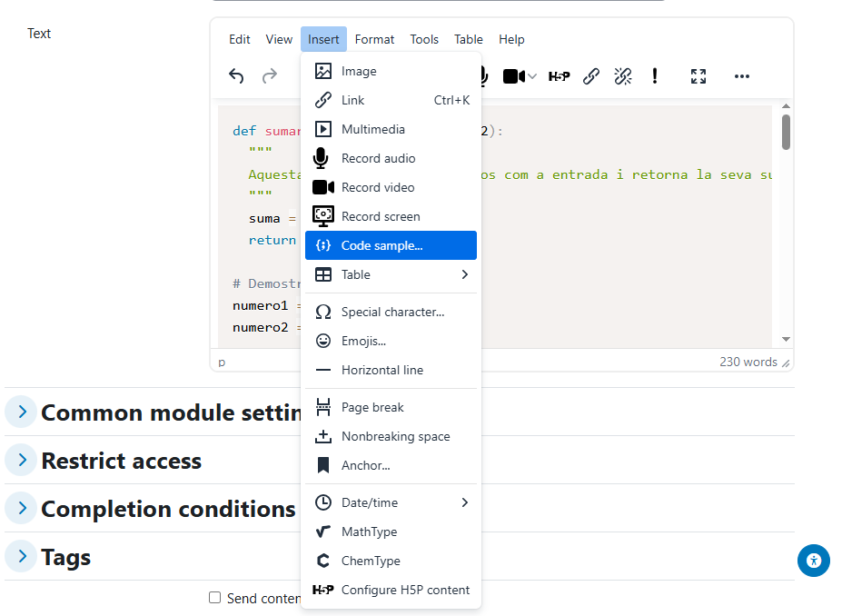Viewport: 842px width, 616px height.
Task: Open the Format menu
Action: point(374,39)
